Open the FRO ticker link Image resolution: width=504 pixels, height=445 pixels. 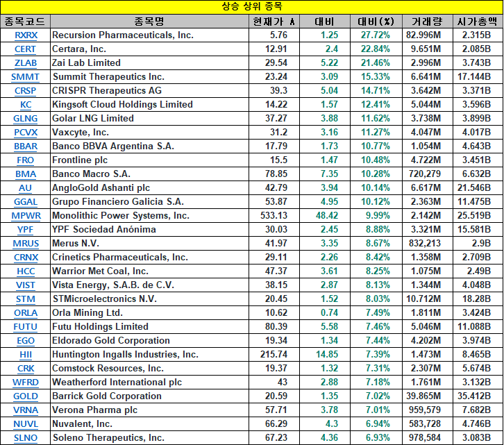(x=26, y=160)
